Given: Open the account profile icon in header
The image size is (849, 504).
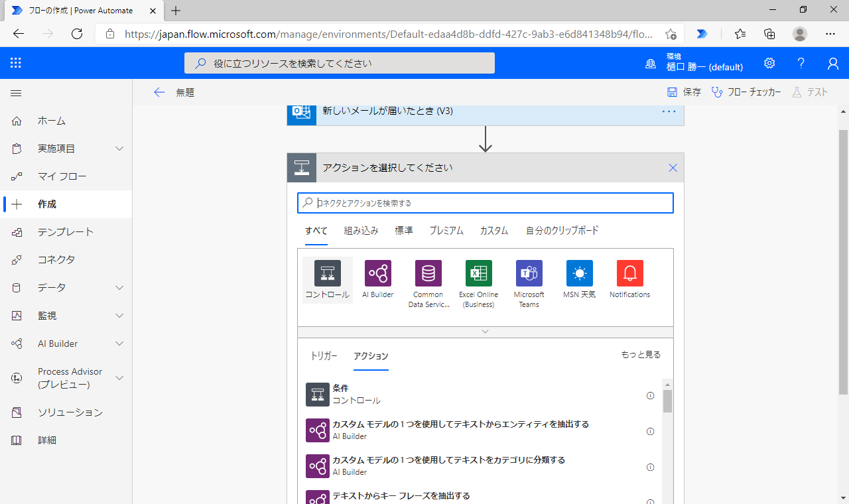Looking at the screenshot, I should click(x=833, y=63).
